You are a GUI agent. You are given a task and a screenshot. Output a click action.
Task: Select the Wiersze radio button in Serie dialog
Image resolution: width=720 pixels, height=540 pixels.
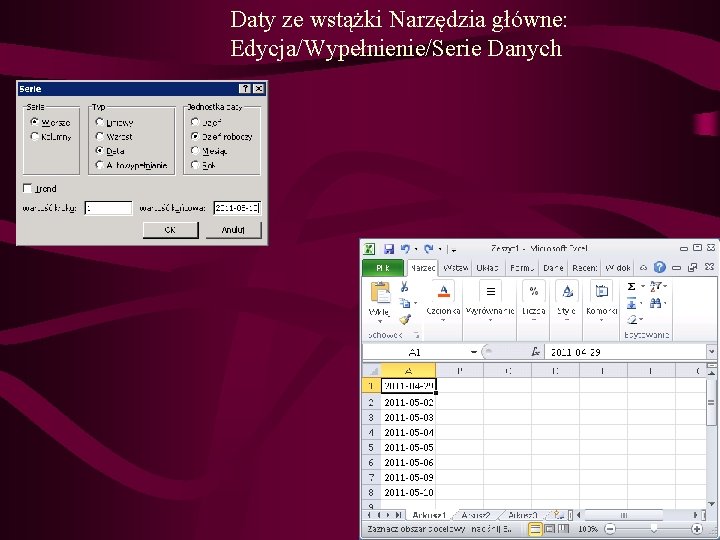click(x=34, y=122)
